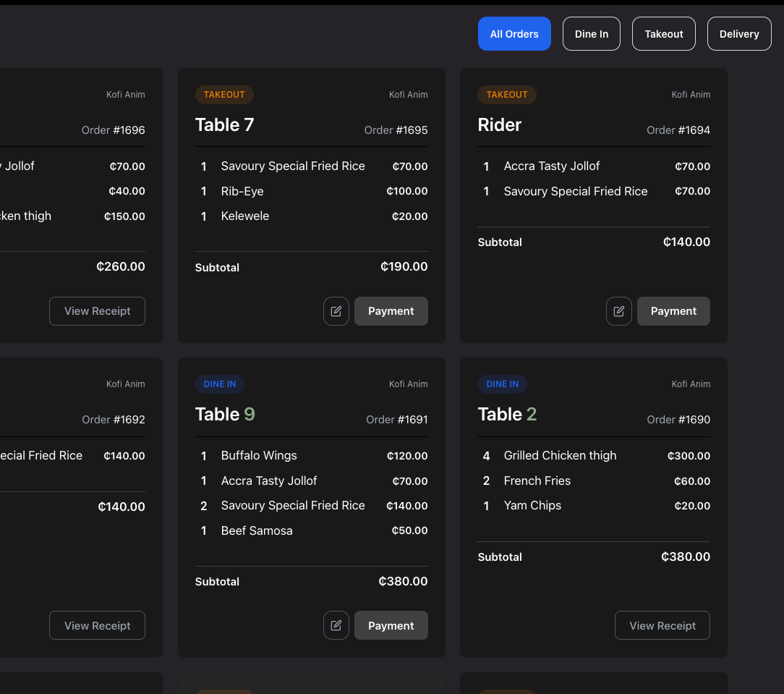
Task: Click Payment on the Rider order
Action: coord(673,310)
